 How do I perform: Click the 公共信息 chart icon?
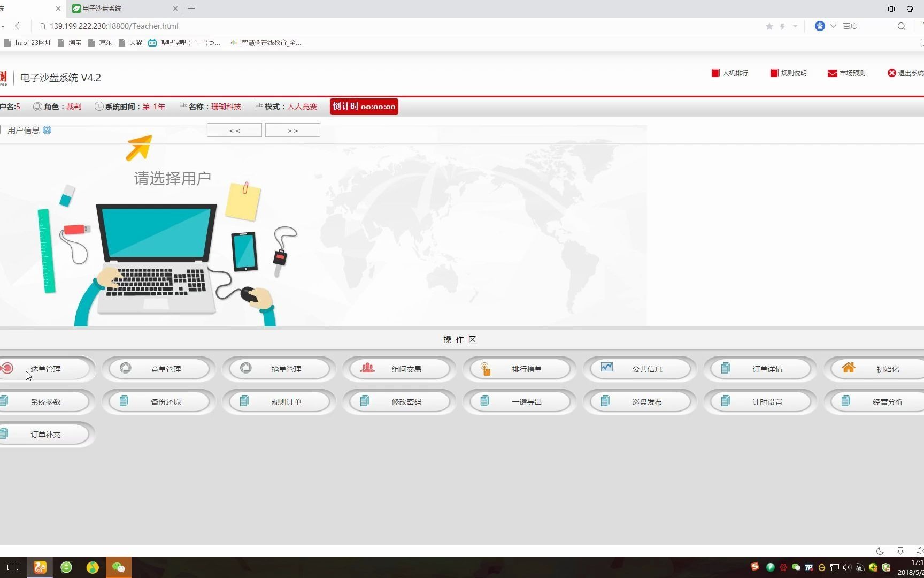[607, 367]
